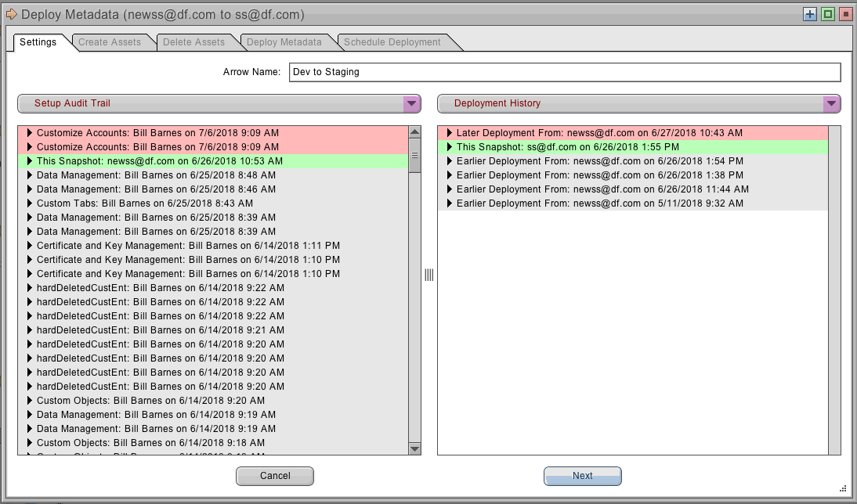Open the Setup Audit Trail dropdown
The width and height of the screenshot is (857, 504).
tap(412, 103)
